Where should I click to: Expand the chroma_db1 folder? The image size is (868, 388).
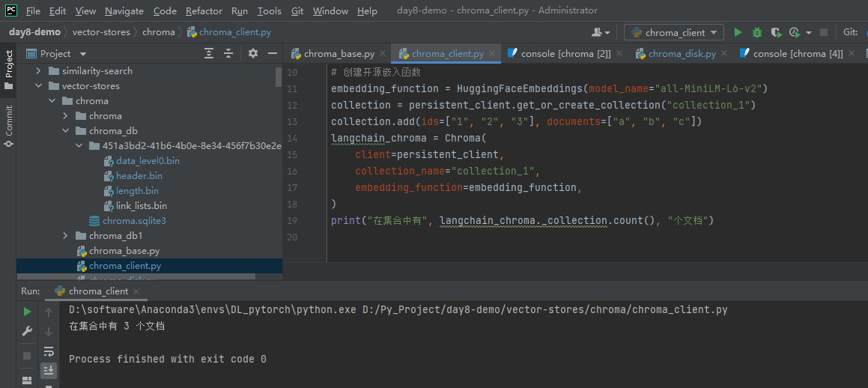pyautogui.click(x=65, y=236)
